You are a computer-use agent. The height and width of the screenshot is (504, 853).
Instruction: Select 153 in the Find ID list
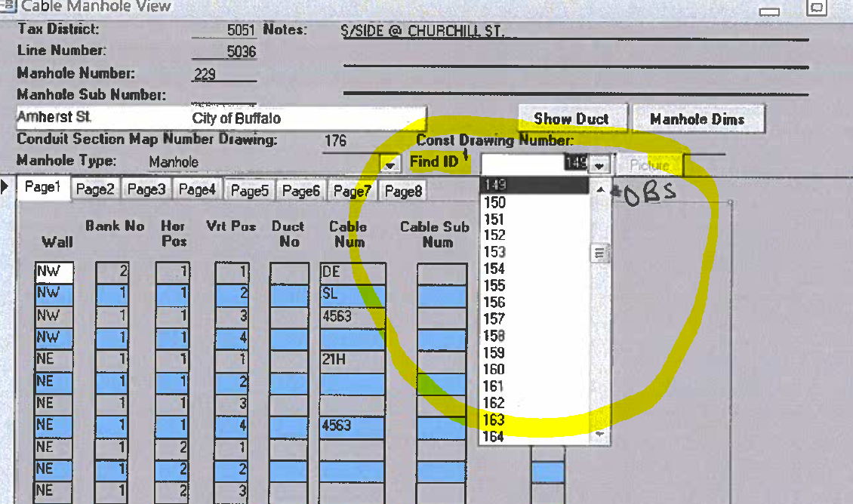(x=534, y=252)
